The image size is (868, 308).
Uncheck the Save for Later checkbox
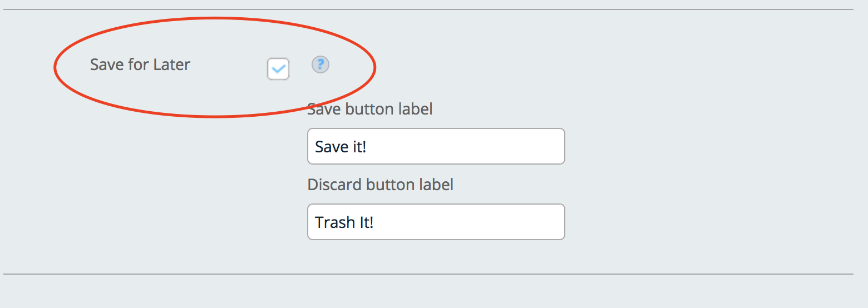coord(278,69)
